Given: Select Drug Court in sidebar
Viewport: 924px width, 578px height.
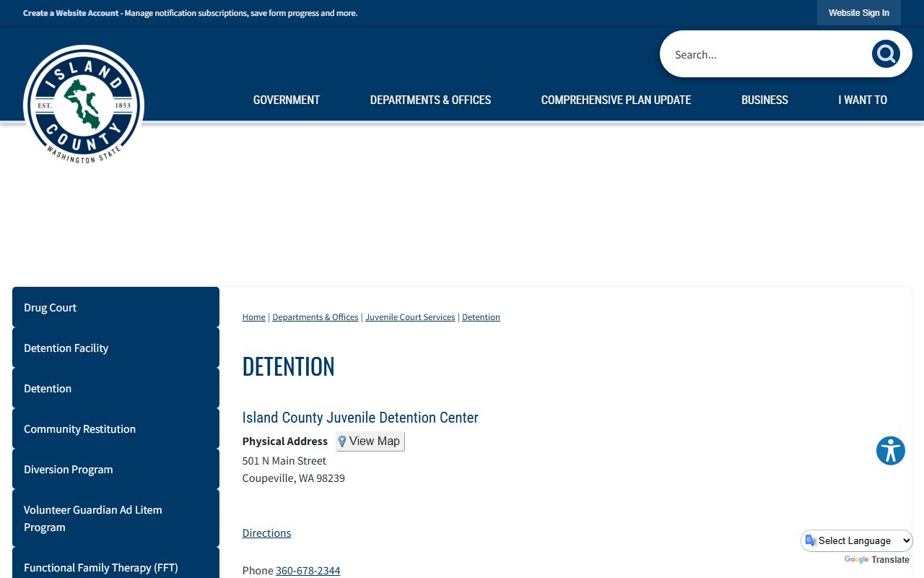Looking at the screenshot, I should tap(115, 307).
